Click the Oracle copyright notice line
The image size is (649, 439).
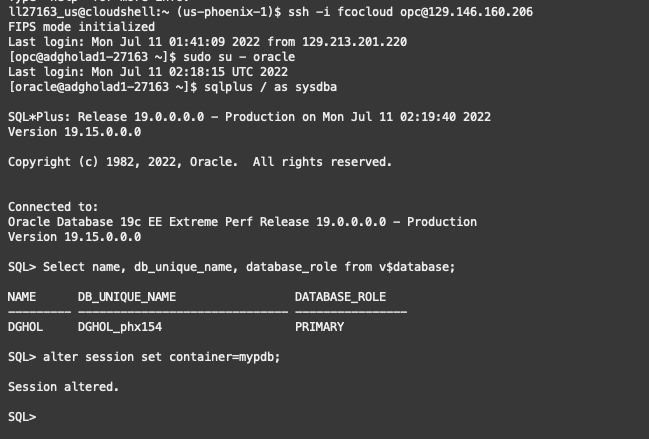(x=200, y=162)
